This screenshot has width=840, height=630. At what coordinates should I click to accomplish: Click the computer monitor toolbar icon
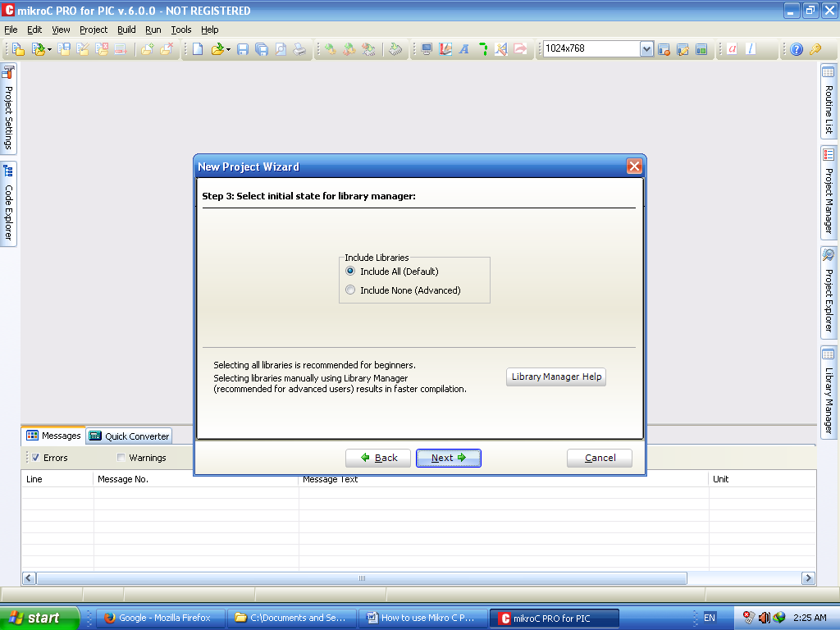(x=427, y=49)
